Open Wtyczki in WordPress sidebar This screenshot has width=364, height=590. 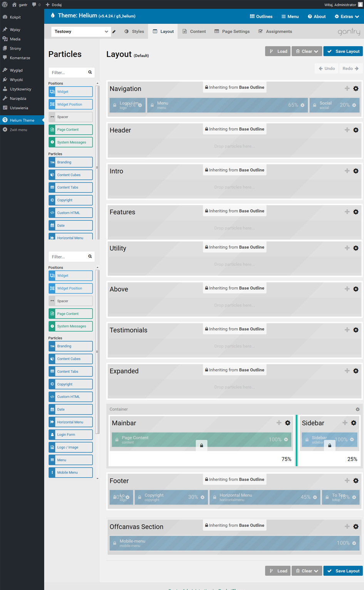pyautogui.click(x=22, y=80)
